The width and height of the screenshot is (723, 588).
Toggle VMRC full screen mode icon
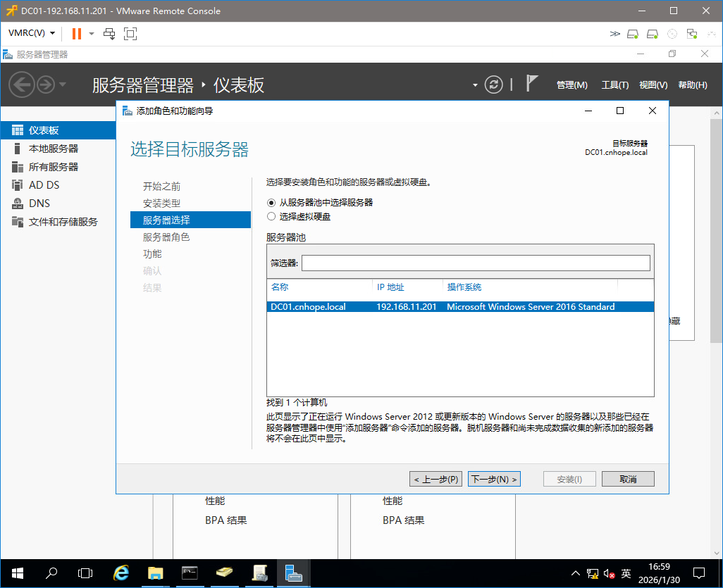(130, 34)
